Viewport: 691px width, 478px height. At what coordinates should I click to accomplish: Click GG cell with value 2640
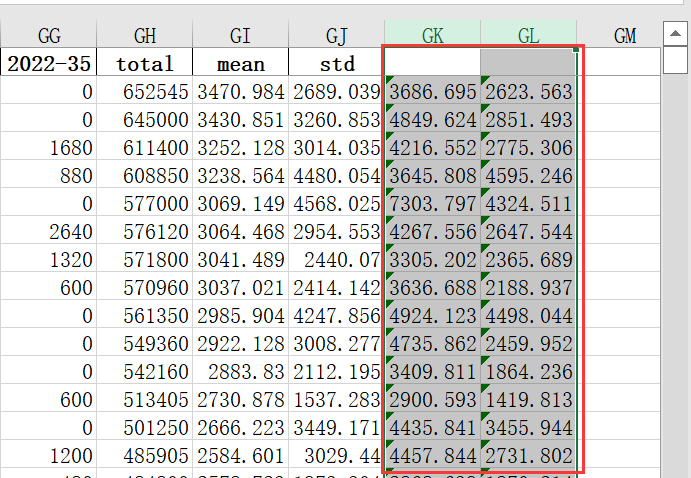tap(48, 230)
